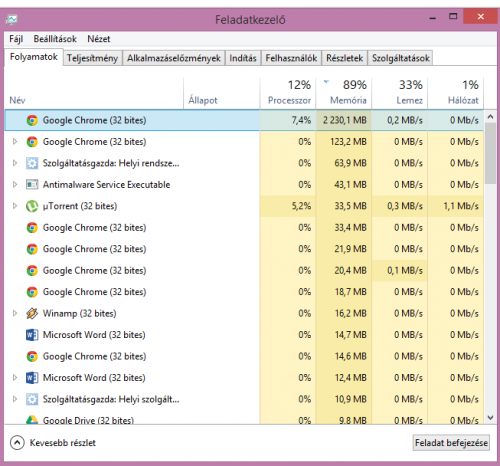The height and width of the screenshot is (466, 500).
Task: Click the 5,2% processor cell
Action: tap(288, 206)
